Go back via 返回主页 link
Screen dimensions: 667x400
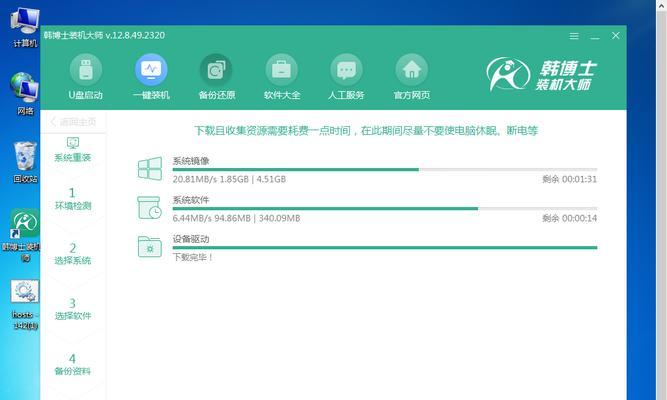[x=73, y=122]
